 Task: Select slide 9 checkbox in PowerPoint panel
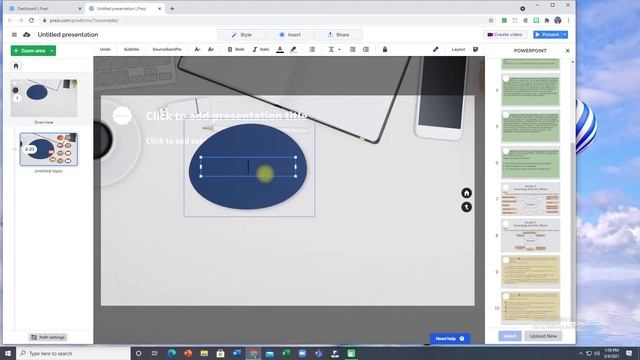506,260
